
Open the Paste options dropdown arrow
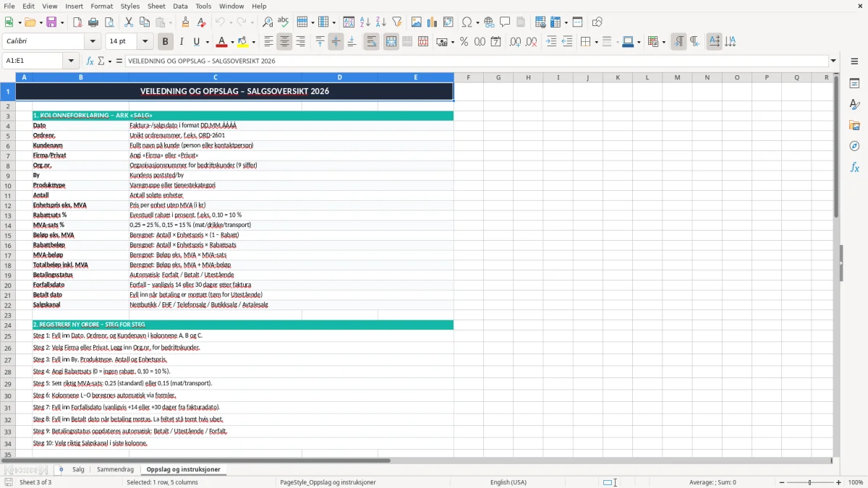click(171, 22)
